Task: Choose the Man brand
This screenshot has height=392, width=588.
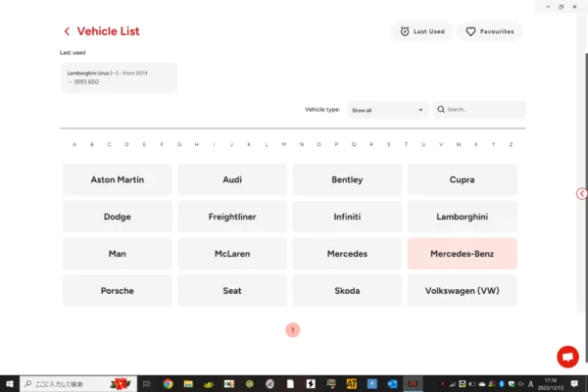Action: tap(118, 254)
